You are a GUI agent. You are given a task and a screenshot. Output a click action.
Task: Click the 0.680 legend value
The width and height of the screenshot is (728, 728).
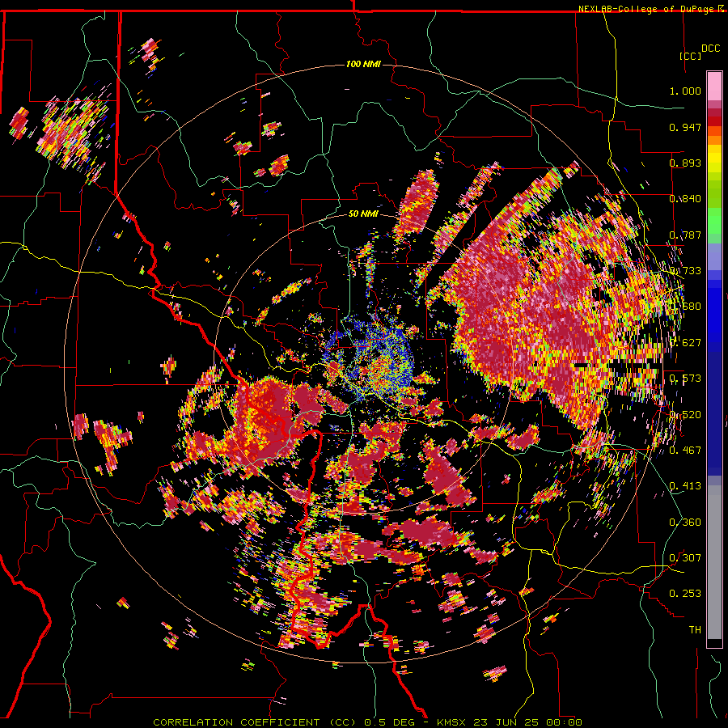[685, 307]
